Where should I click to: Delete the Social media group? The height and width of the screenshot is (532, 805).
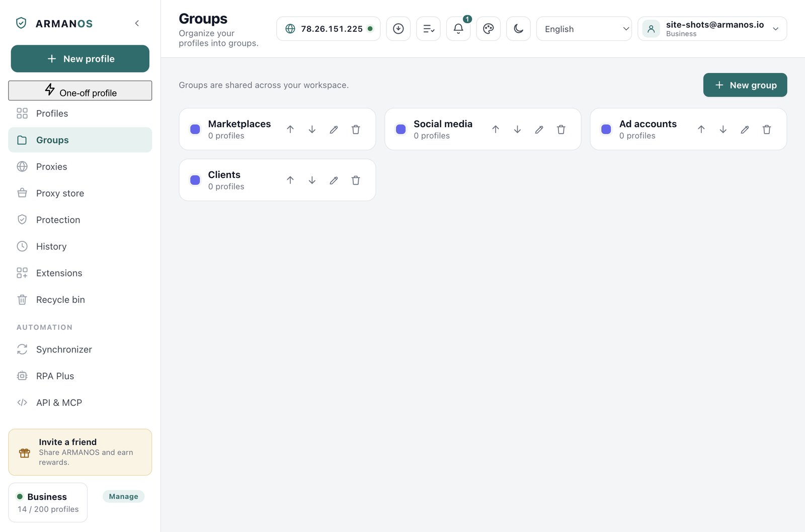(561, 129)
